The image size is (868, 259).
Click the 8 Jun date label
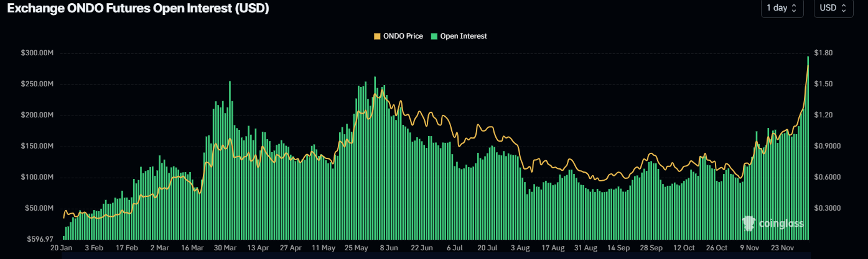click(388, 247)
